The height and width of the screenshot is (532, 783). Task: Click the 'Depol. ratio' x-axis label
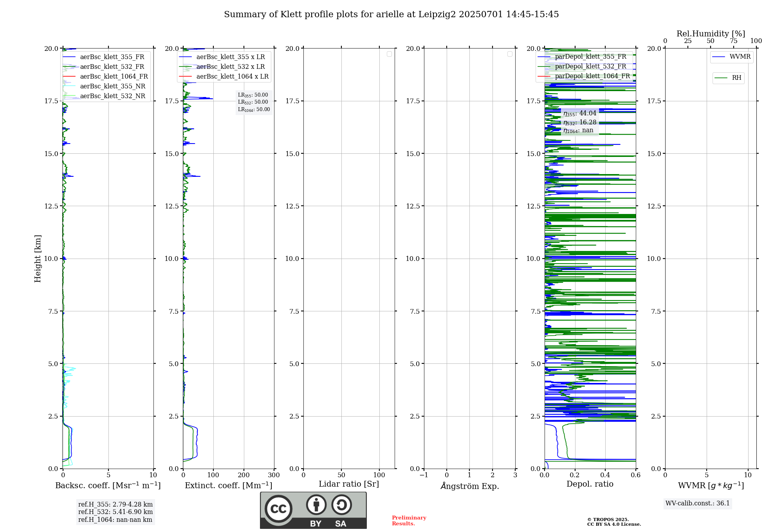pos(590,484)
